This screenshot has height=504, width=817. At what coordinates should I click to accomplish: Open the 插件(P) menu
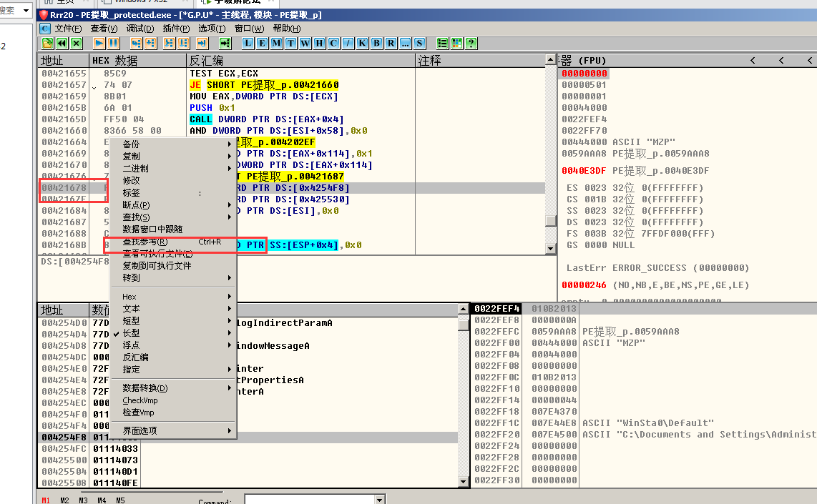click(176, 28)
